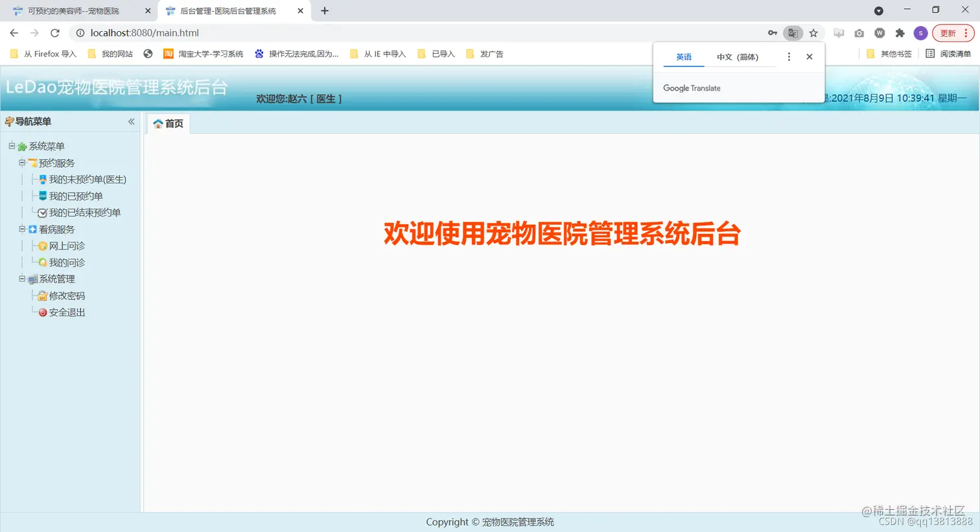The image size is (980, 532).
Task: Collapse the 导航菜单 panel with the double-arrow
Action: point(131,121)
